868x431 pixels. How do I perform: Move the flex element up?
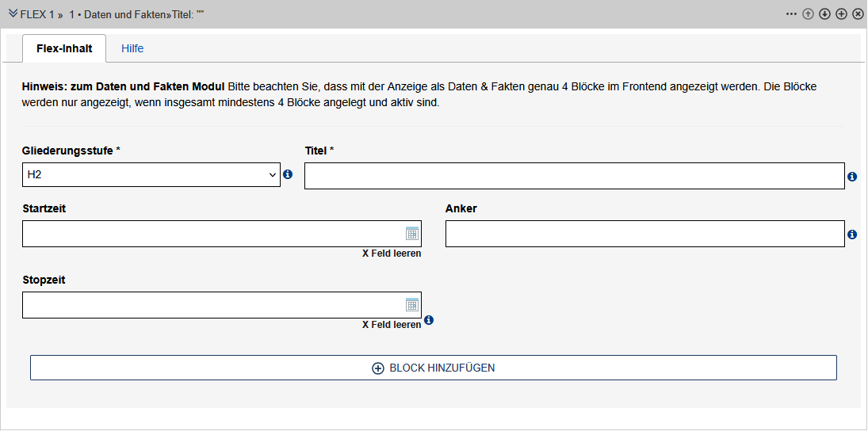[x=809, y=14]
